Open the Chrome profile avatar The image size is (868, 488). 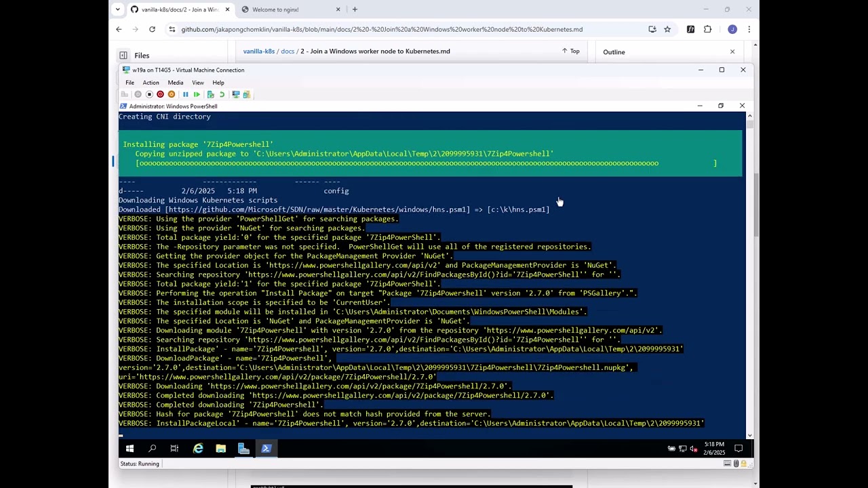click(732, 29)
